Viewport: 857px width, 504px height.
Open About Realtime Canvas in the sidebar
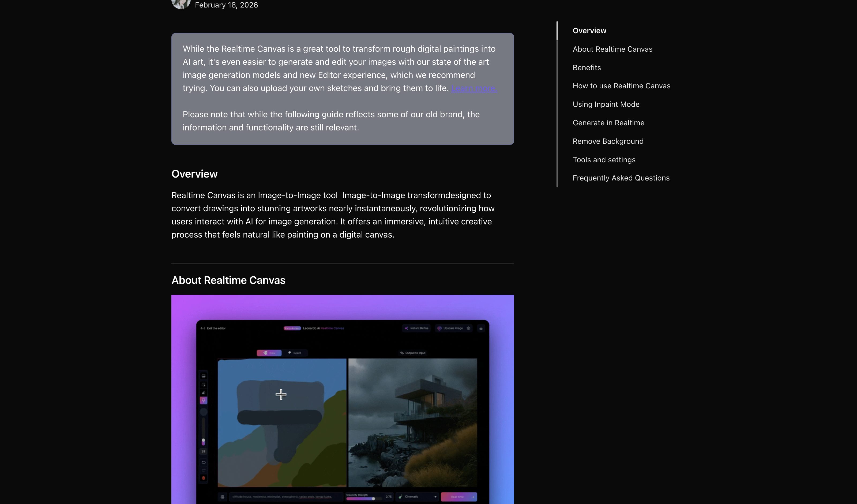pyautogui.click(x=612, y=49)
